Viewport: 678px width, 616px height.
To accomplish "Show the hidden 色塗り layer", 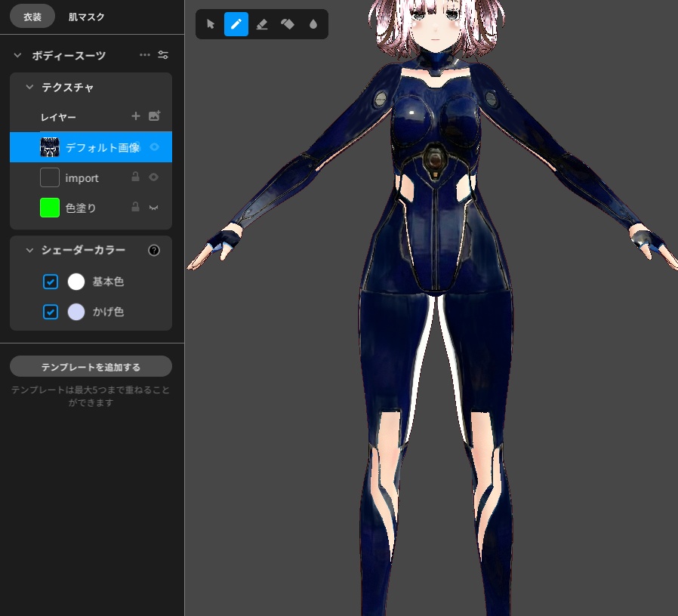I will pos(153,208).
